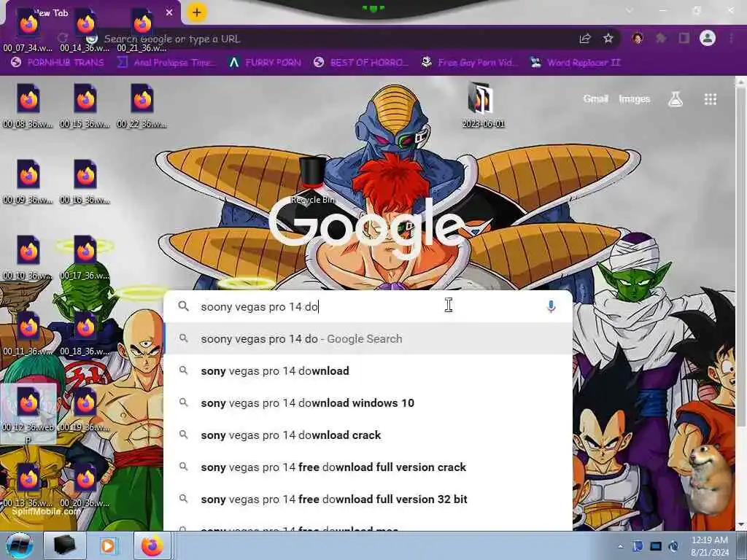The width and height of the screenshot is (747, 560).
Task: Open the taskbar clock showing 12:19 AM
Action: point(709,546)
